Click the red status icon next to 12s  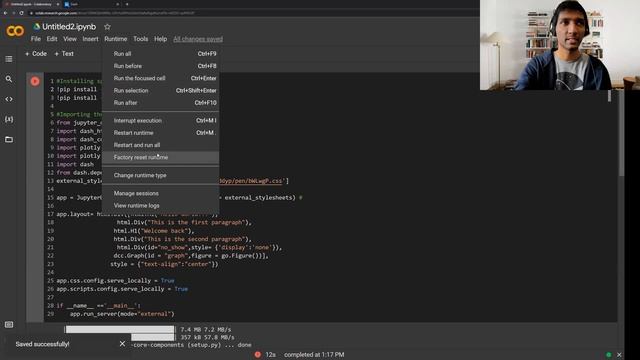coord(258,355)
